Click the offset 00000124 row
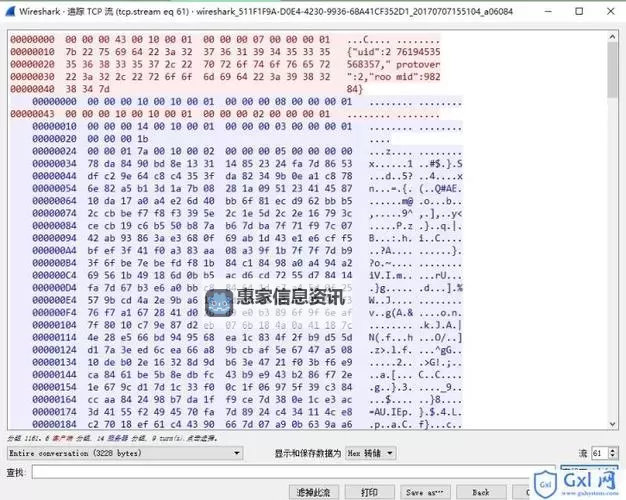This screenshot has width=626, height=500. coord(247,350)
